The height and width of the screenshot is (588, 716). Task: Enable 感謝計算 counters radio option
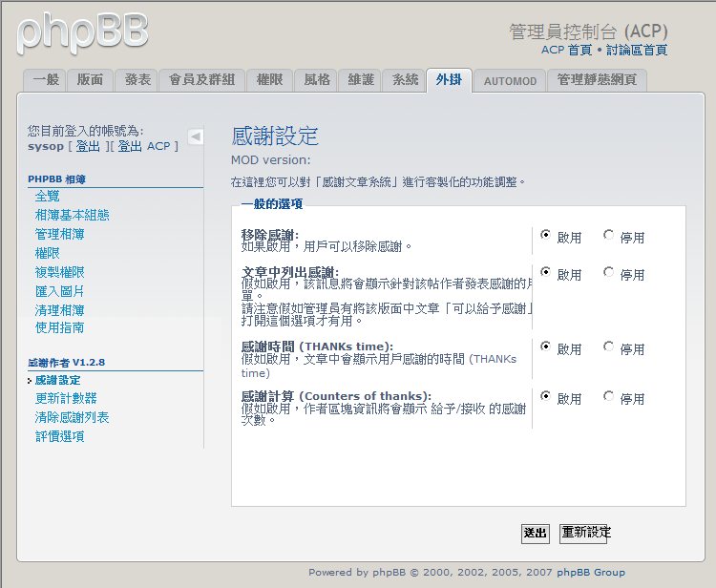[x=546, y=395]
